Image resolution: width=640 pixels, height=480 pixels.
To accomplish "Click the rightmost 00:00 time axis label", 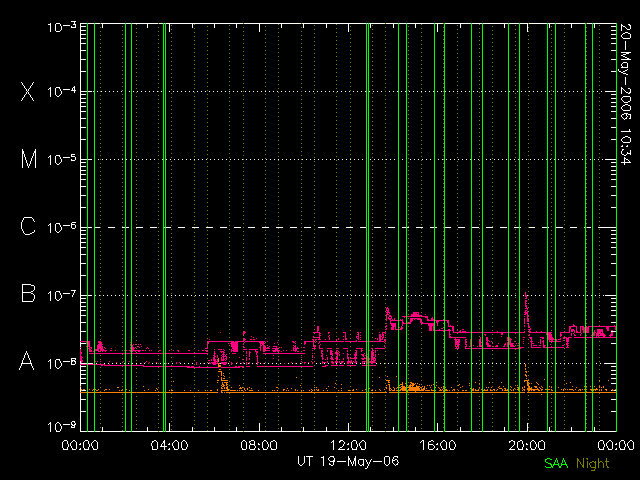I will [x=616, y=445].
